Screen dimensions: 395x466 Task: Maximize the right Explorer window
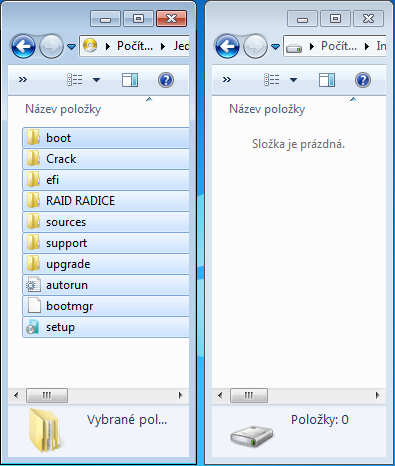(335, 19)
